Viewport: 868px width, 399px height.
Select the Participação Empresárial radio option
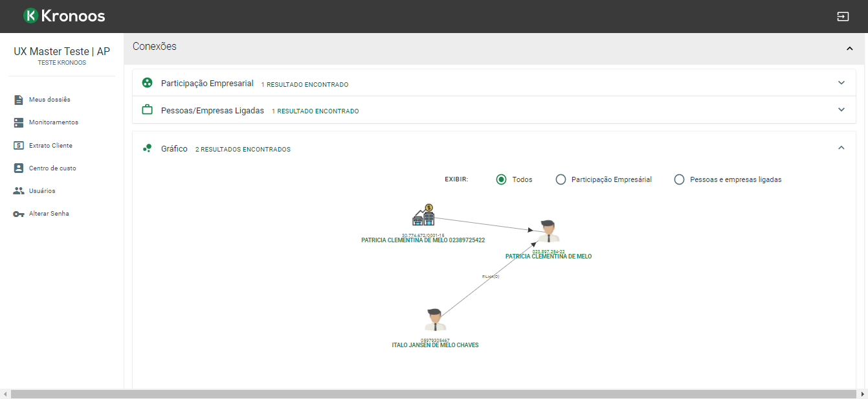click(561, 179)
